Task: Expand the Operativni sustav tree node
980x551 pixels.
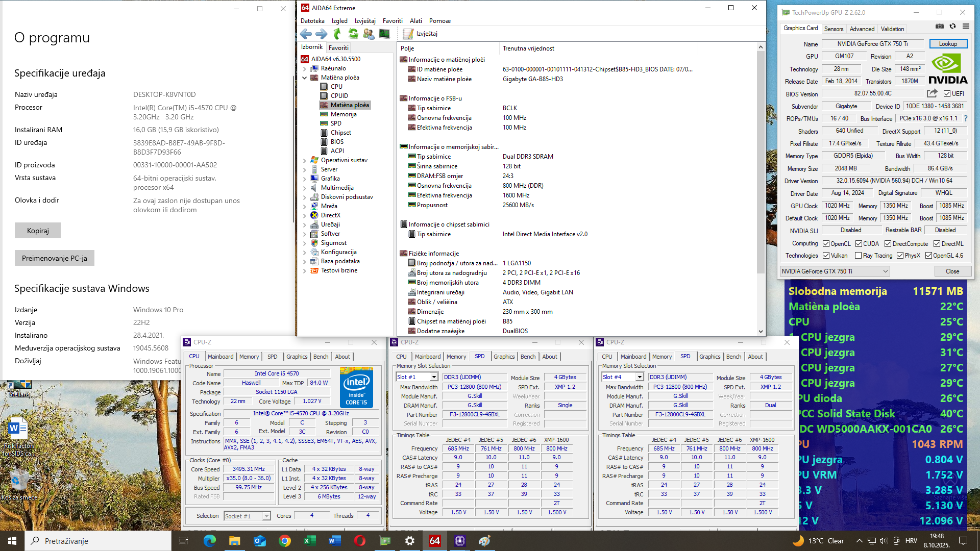Action: click(x=305, y=160)
